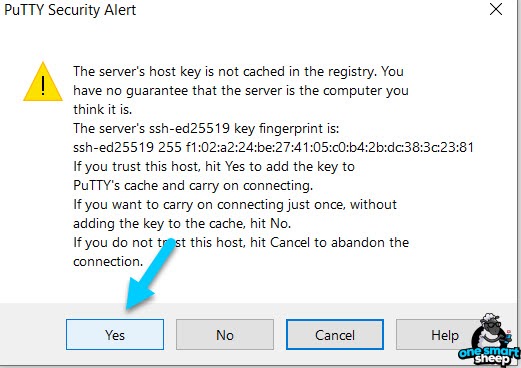Open Help for the security alert
This screenshot has height=368, width=521.
click(x=437, y=335)
